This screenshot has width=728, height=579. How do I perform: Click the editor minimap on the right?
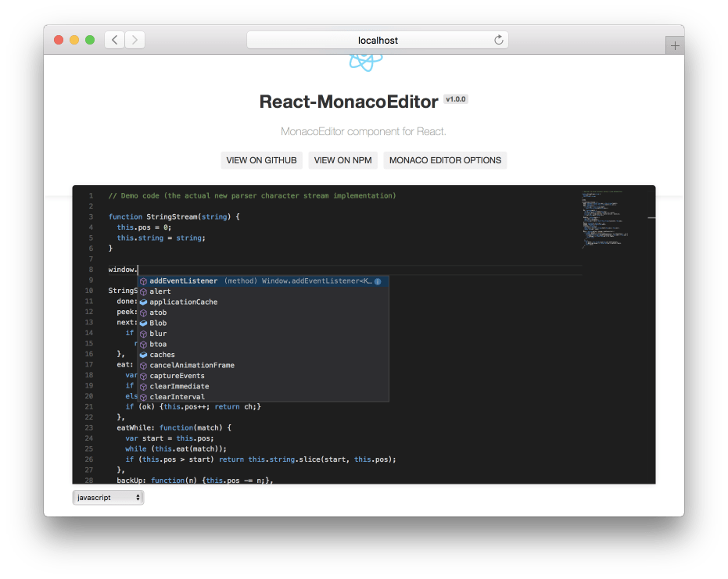click(604, 219)
